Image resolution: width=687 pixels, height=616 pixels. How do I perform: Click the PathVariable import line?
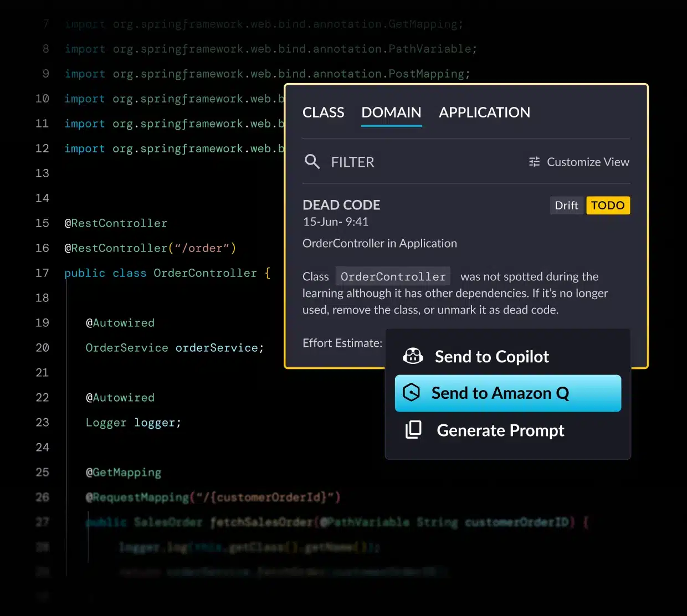271,49
